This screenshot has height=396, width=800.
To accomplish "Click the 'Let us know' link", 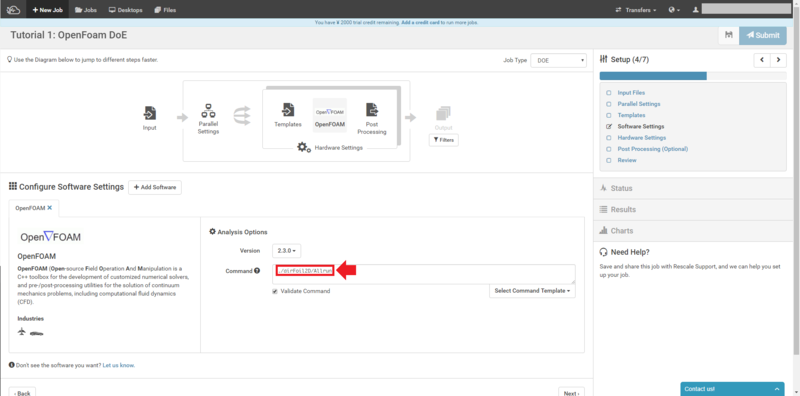I will (118, 365).
